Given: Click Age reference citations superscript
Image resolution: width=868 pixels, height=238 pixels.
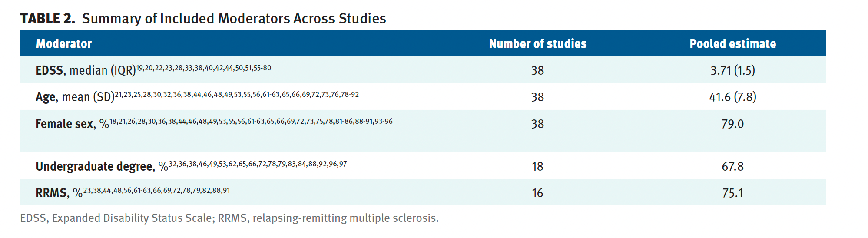Looking at the screenshot, I should point(237,94).
